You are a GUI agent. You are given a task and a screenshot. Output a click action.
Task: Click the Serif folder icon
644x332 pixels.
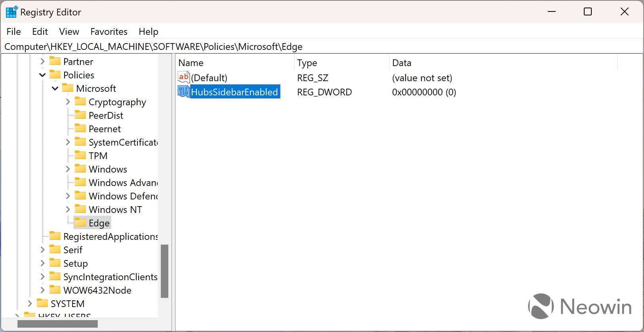[x=55, y=249]
